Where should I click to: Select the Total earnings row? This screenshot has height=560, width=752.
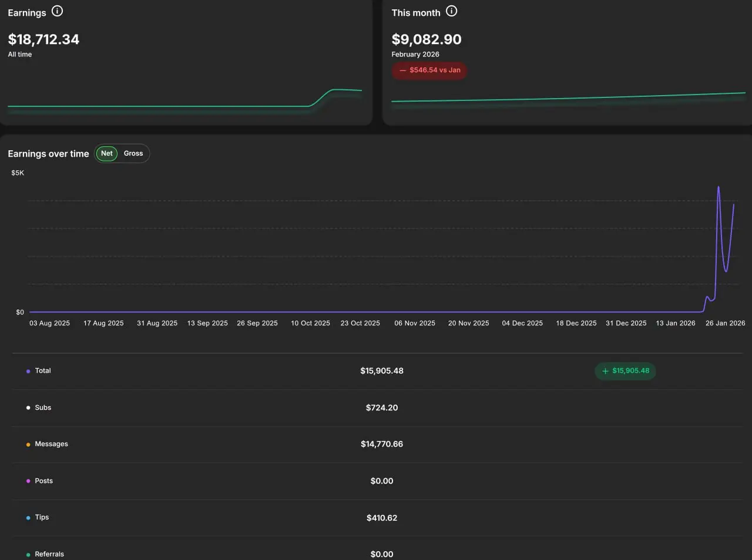[377, 371]
